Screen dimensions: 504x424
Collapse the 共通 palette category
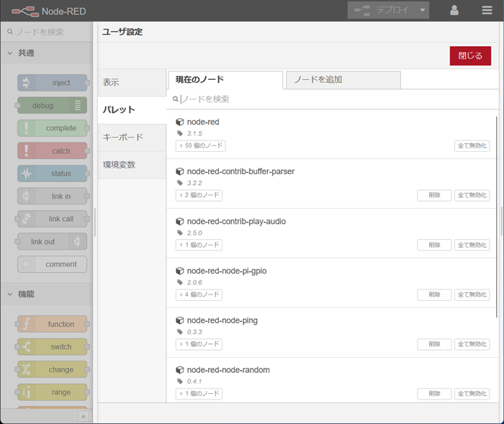click(x=12, y=53)
